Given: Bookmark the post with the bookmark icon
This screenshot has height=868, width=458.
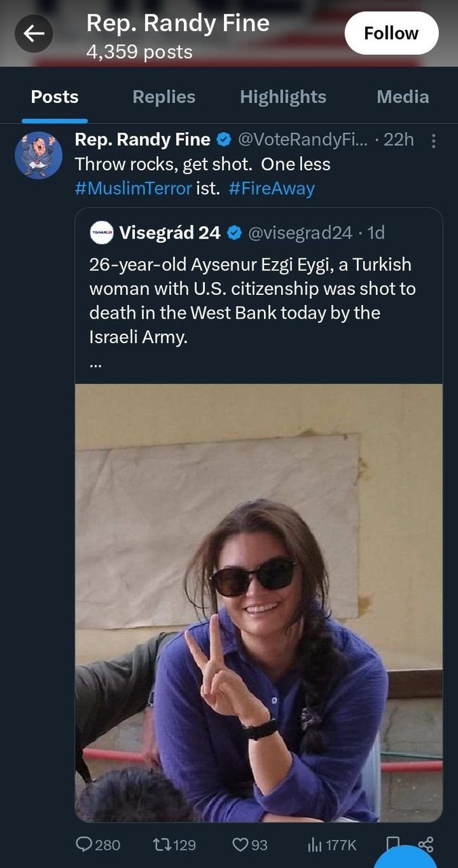Looking at the screenshot, I should (392, 842).
